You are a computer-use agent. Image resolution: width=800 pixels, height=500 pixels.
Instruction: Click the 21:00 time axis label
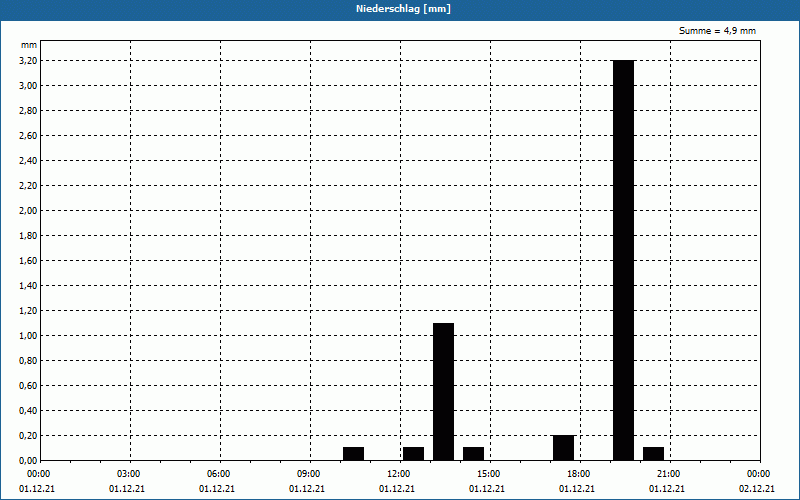[x=670, y=474]
